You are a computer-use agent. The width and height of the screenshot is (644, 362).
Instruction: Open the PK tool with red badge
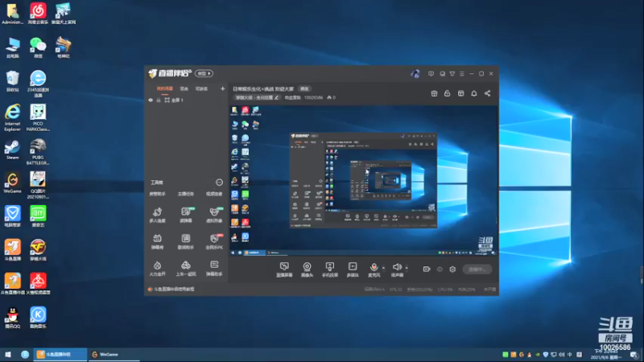[x=214, y=242]
